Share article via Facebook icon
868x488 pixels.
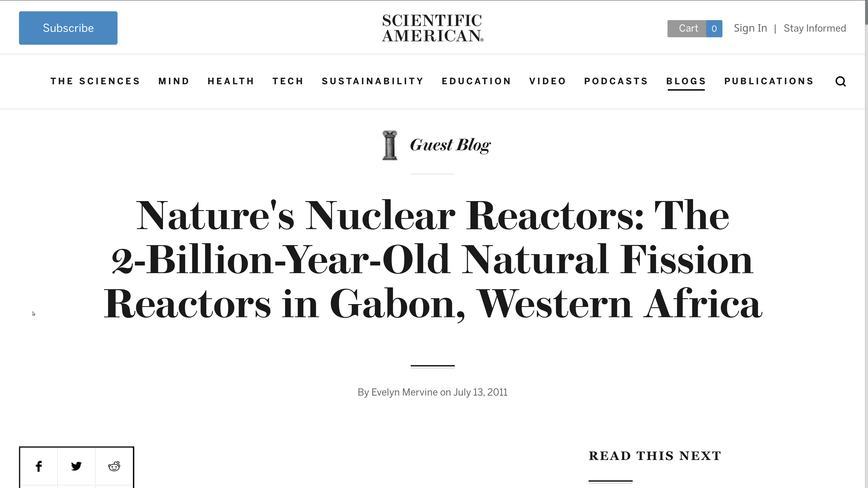click(39, 466)
